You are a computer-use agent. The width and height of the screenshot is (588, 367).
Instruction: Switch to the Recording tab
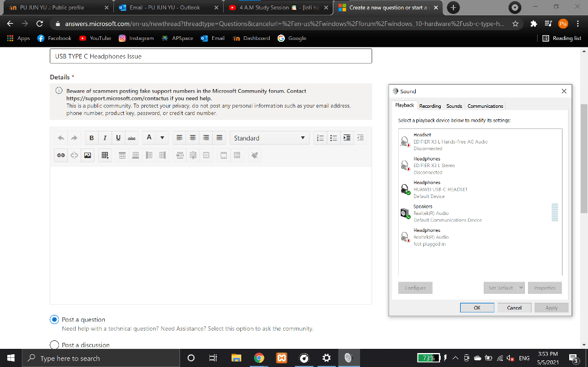click(430, 106)
